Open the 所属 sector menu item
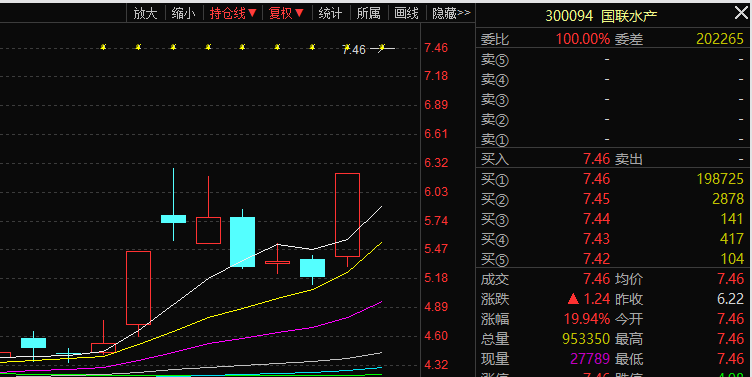 click(368, 13)
